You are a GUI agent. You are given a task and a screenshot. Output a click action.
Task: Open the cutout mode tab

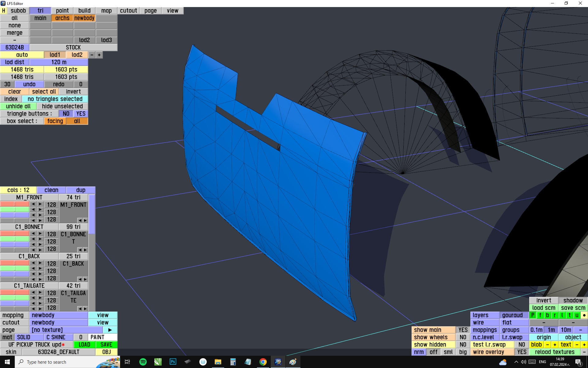pyautogui.click(x=128, y=11)
